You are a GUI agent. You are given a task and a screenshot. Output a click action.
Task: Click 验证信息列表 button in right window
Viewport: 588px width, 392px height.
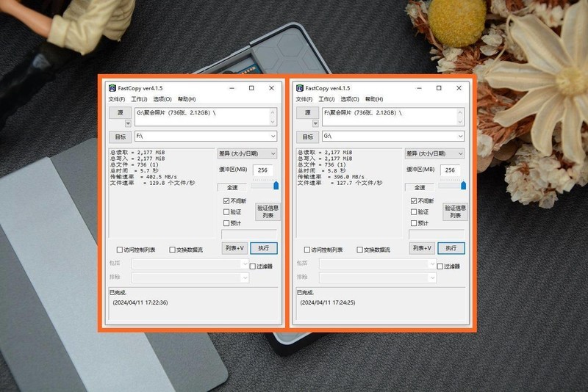[455, 211]
